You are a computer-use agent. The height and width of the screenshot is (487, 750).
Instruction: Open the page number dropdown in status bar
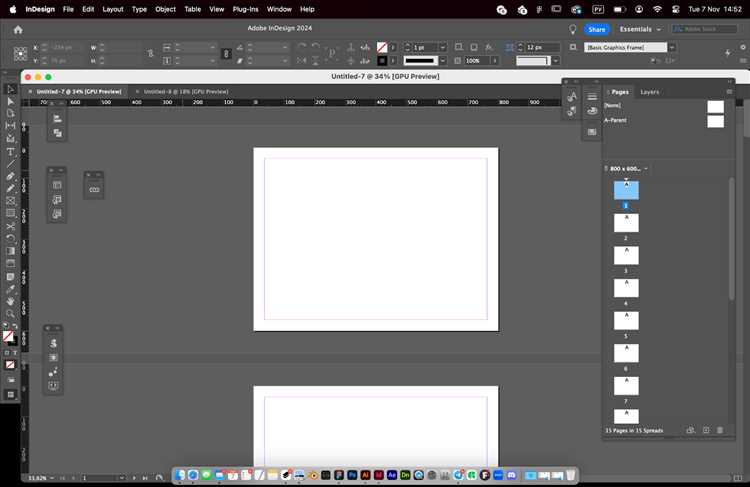tap(122, 478)
